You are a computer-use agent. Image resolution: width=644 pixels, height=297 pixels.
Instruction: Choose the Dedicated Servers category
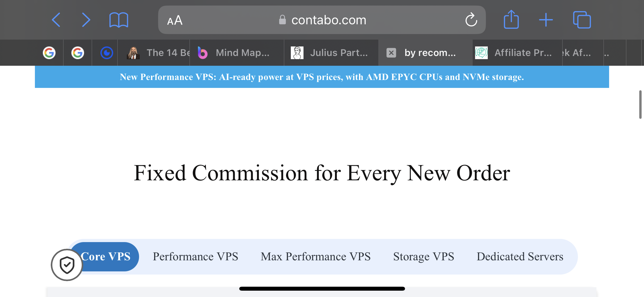coord(520,257)
